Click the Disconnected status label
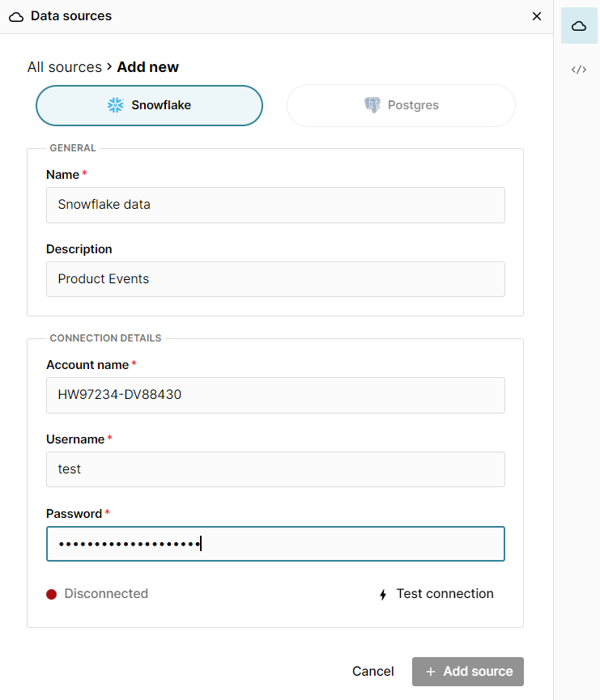 [106, 594]
